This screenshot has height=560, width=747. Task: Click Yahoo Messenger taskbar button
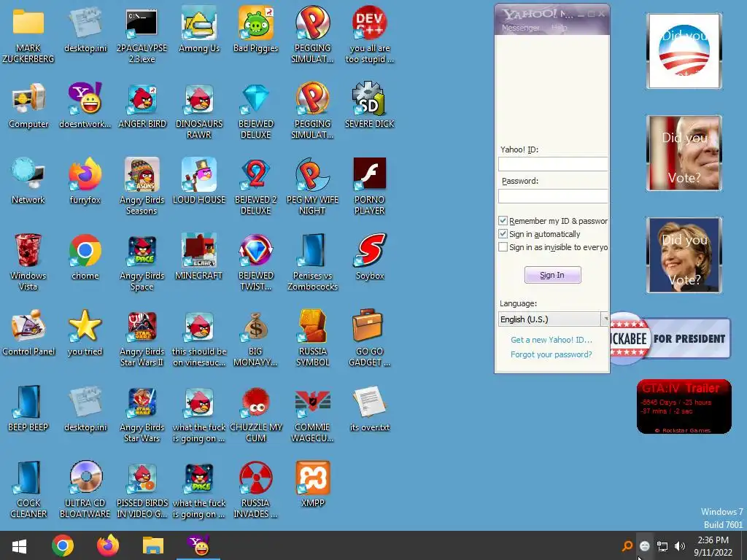click(x=198, y=545)
